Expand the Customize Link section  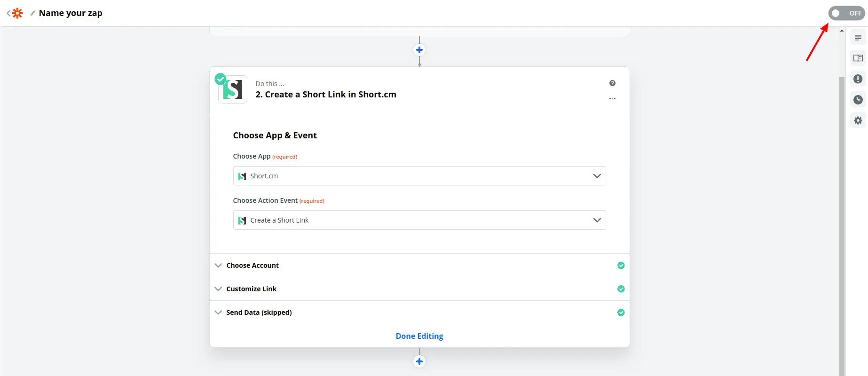tap(419, 289)
